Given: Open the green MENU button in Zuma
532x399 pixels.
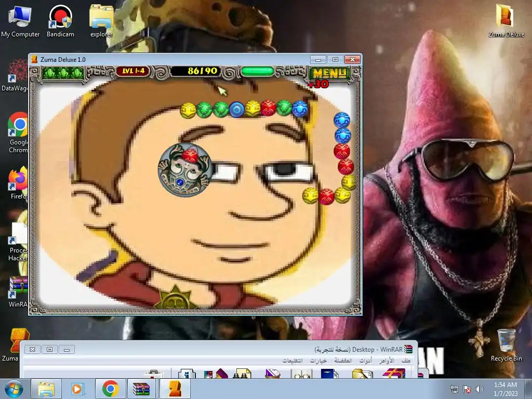Looking at the screenshot, I should pyautogui.click(x=329, y=73).
